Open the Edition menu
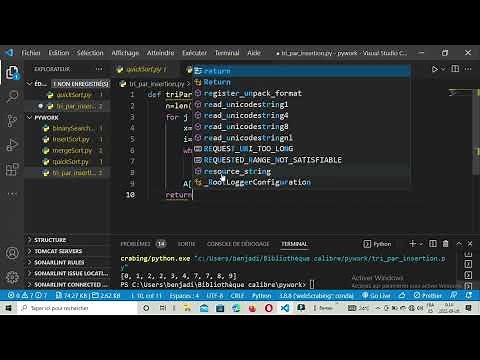The width and height of the screenshot is (480, 360). click(59, 53)
